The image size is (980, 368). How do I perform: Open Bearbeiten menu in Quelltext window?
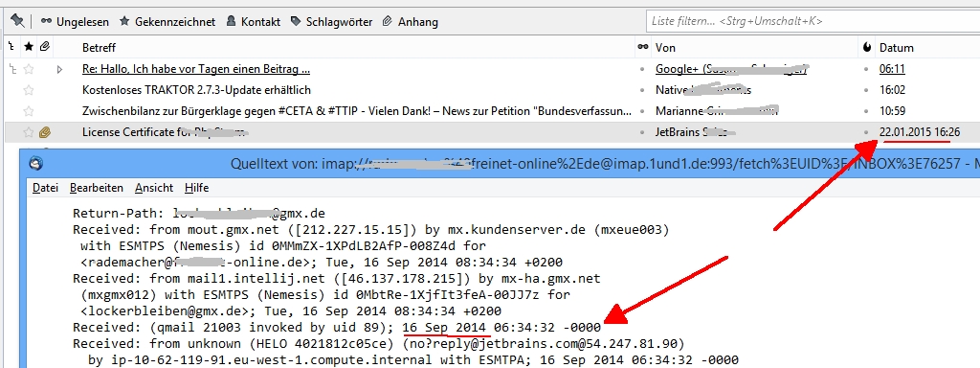tap(97, 188)
